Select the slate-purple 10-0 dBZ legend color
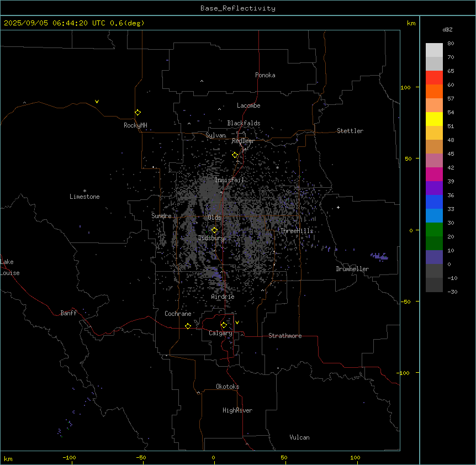This screenshot has width=476, height=465. pyautogui.click(x=434, y=257)
